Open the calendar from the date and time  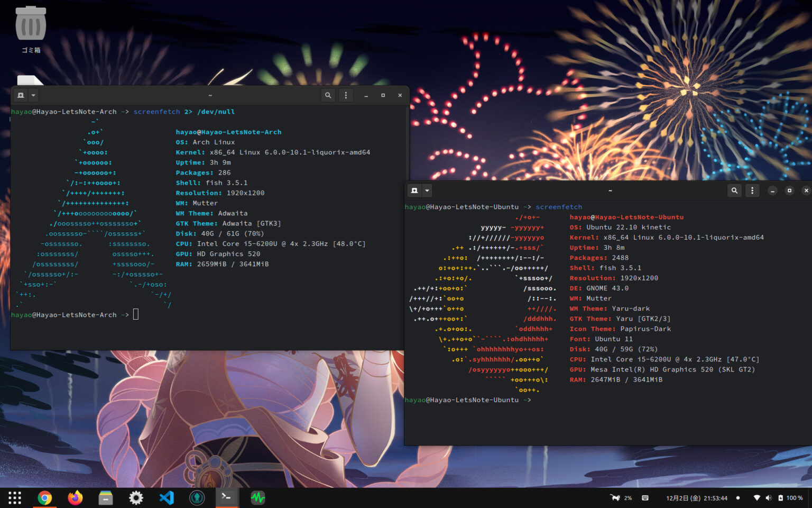[x=697, y=498]
